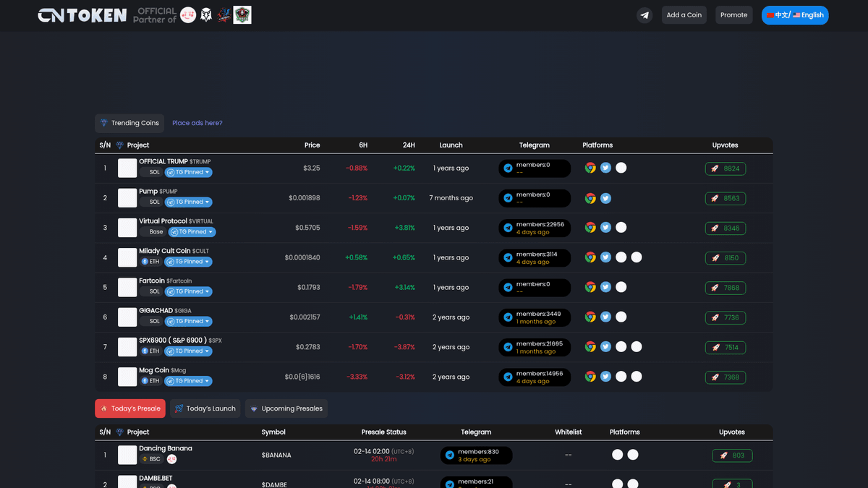Image resolution: width=868 pixels, height=488 pixels.
Task: Click the Promote button
Action: click(x=733, y=14)
